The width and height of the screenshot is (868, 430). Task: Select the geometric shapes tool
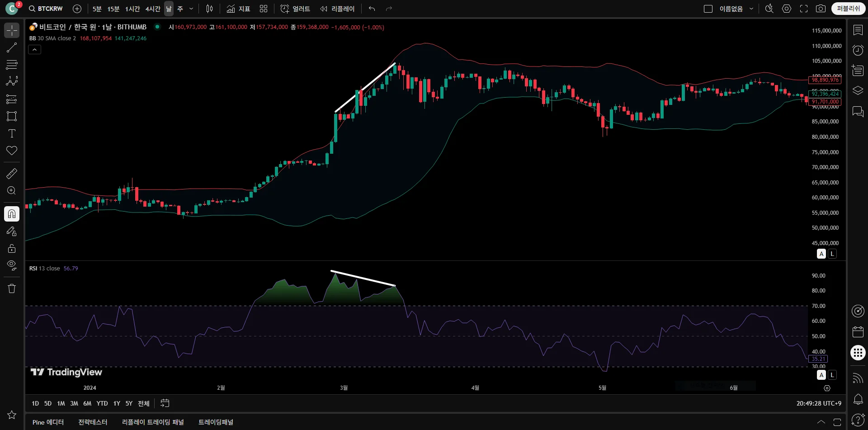pyautogui.click(x=12, y=116)
